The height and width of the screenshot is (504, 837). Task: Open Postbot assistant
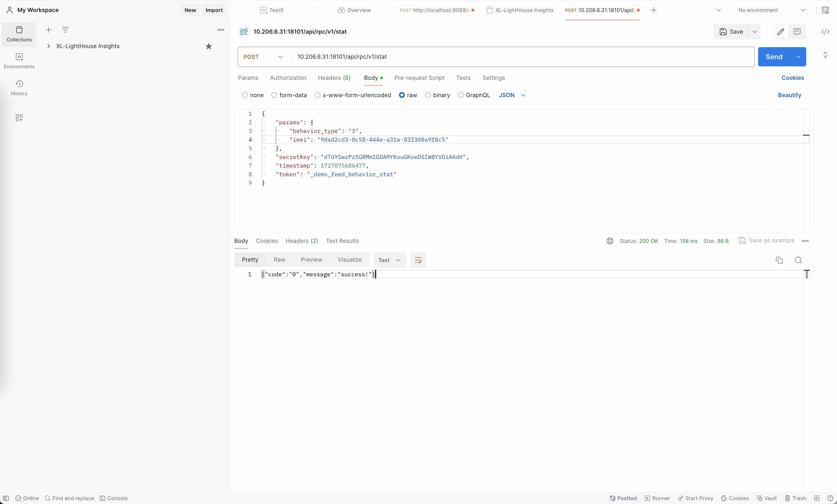(623, 498)
